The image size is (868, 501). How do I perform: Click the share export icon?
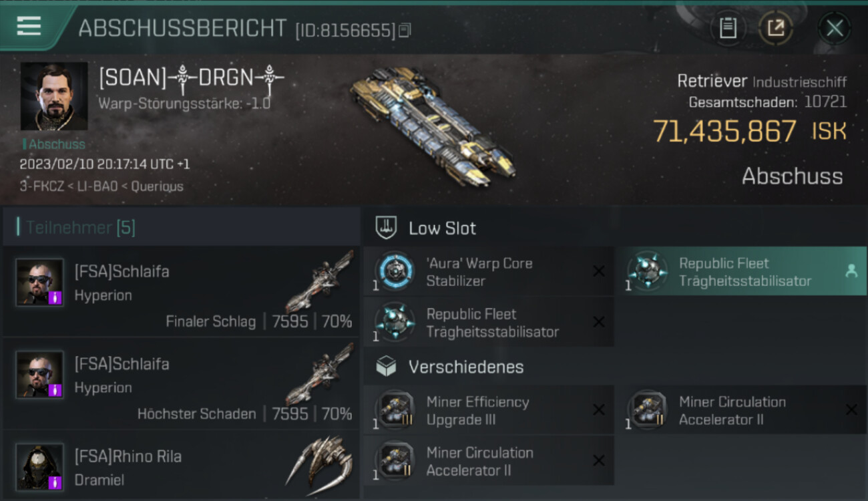pyautogui.click(x=775, y=28)
